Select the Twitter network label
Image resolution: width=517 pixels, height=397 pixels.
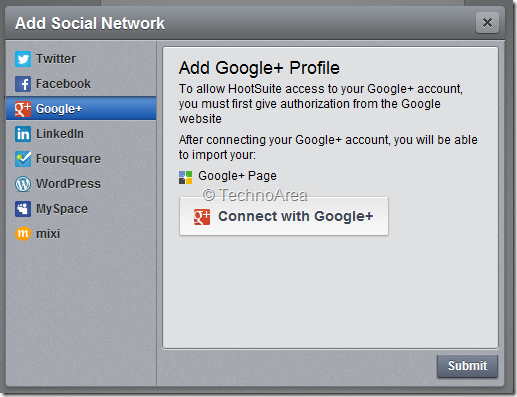tap(56, 59)
